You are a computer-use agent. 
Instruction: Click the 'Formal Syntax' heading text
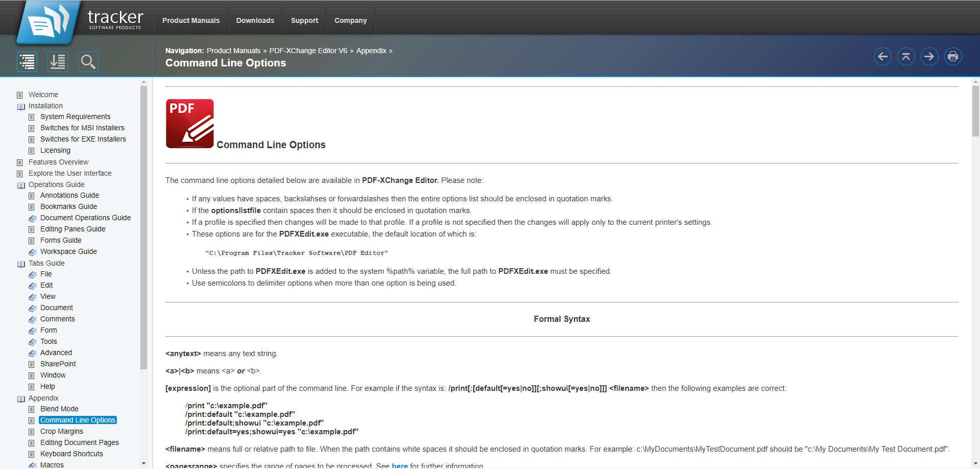561,319
